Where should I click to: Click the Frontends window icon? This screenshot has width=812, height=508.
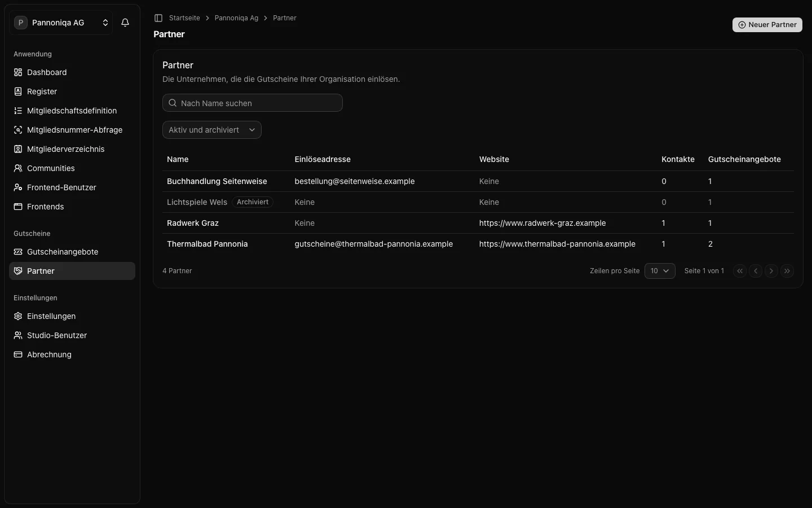18,207
